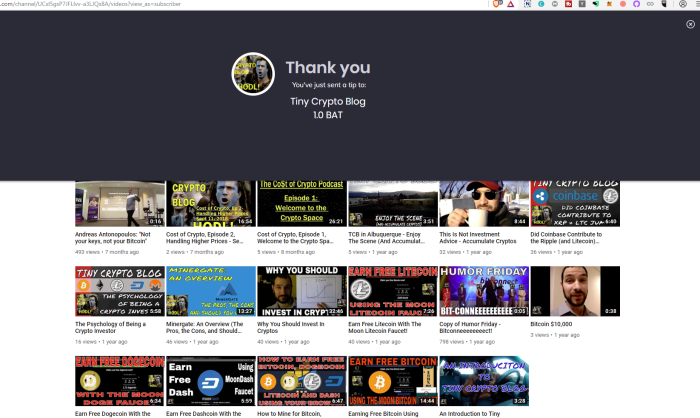Open Earn Free Dash MoonDash Faucet thumbnail
This screenshot has width=700, height=418.
210,380
